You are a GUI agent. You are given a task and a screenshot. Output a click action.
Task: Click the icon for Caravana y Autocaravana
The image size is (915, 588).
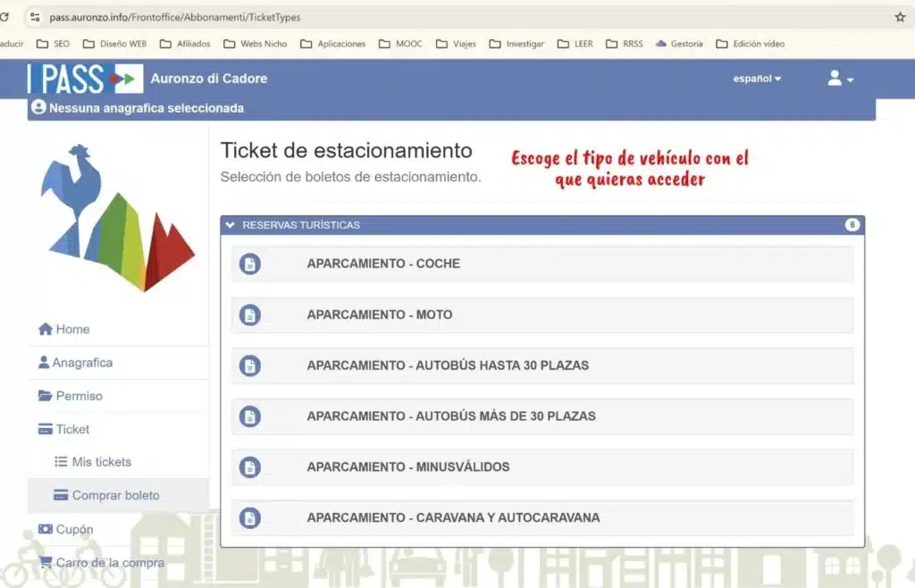click(x=250, y=518)
